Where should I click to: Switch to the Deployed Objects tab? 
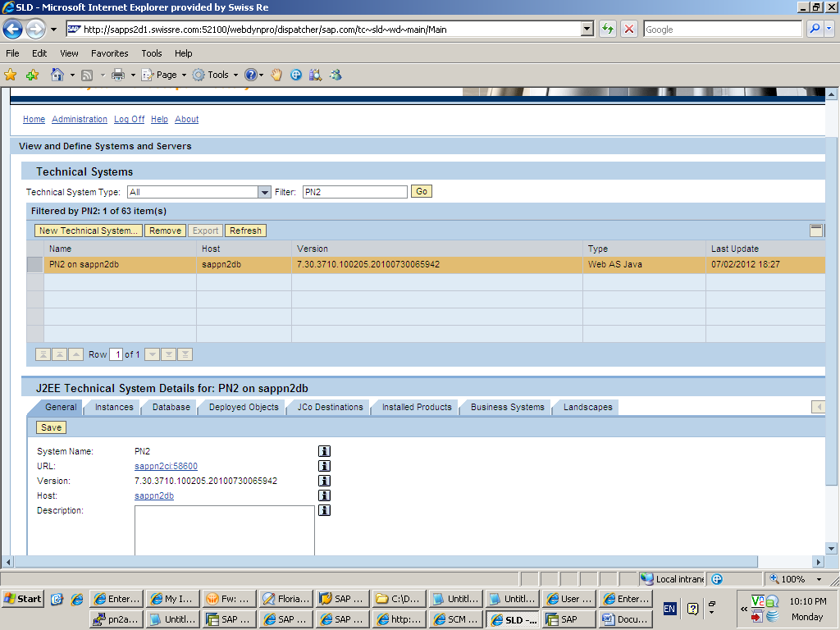point(244,407)
